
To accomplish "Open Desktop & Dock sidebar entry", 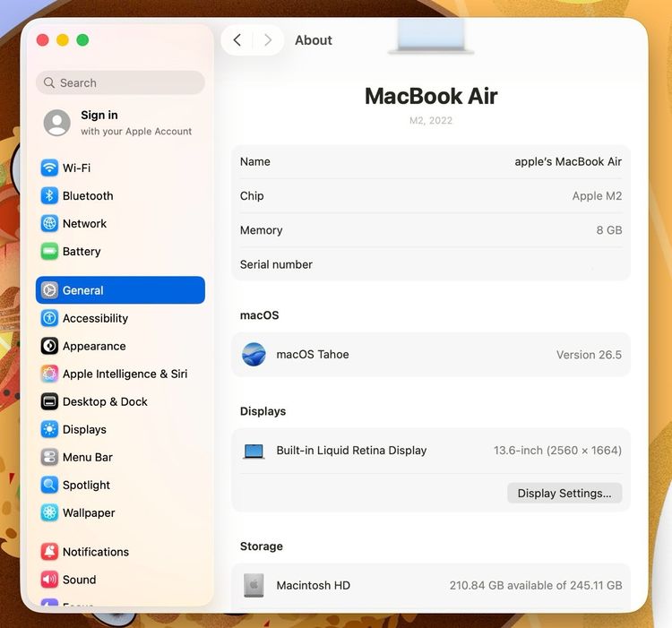I will point(120,402).
